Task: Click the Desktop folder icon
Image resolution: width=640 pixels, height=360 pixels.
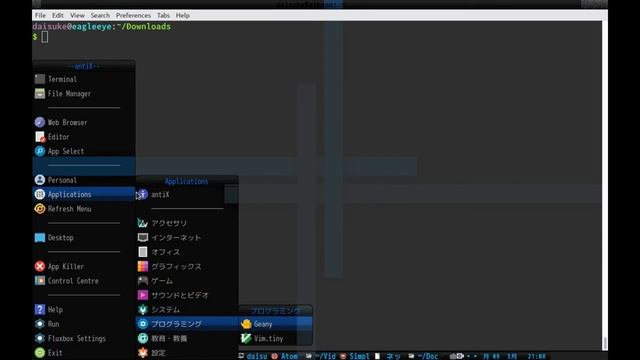Action: pos(40,238)
